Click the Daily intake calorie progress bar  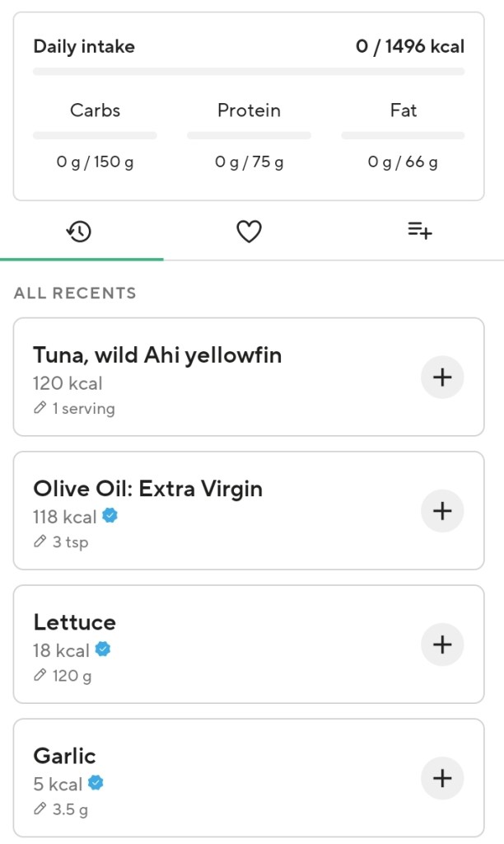coord(249,72)
